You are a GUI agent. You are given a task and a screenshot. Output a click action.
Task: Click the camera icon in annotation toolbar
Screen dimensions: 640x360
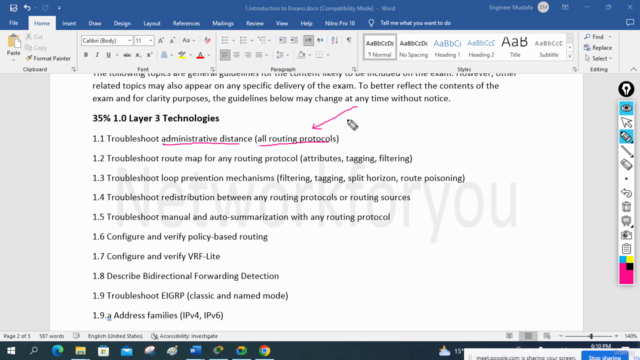(626, 235)
